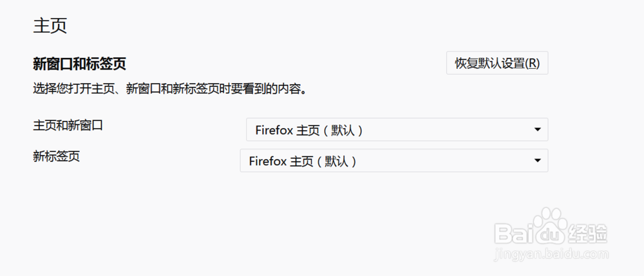
Task: Click the 主页和新窗口 label
Action: [68, 125]
